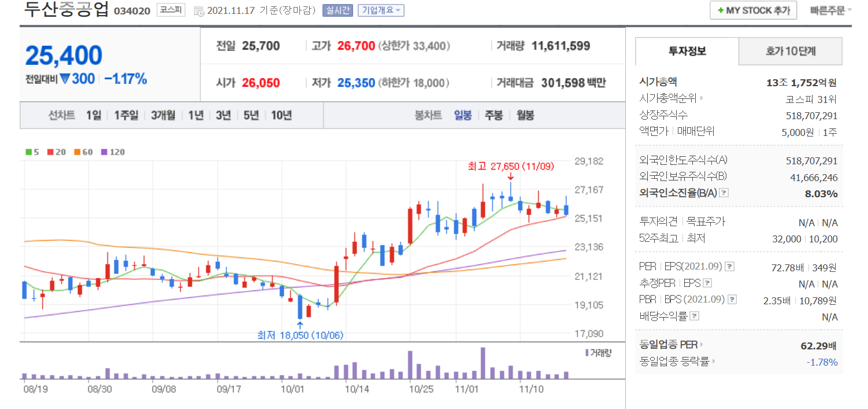Click the 액면가 value 5,000원 | 1주
The image size is (868, 409).
click(809, 132)
